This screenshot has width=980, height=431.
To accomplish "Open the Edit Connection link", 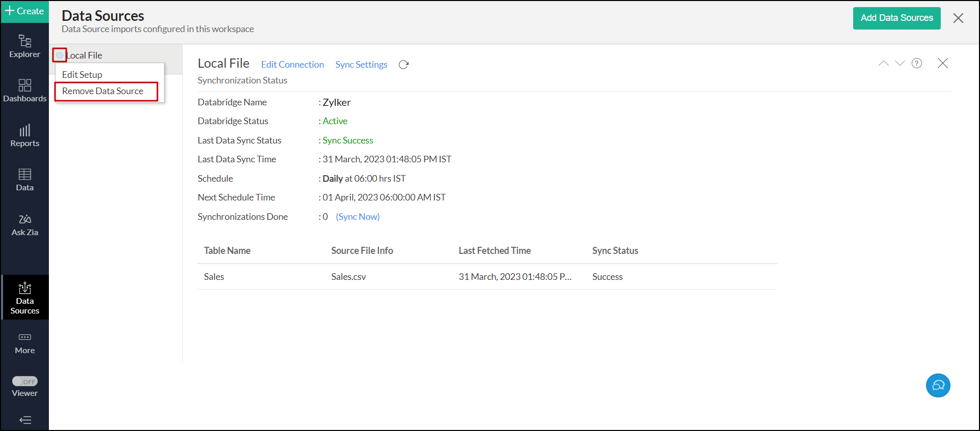I will click(x=292, y=65).
